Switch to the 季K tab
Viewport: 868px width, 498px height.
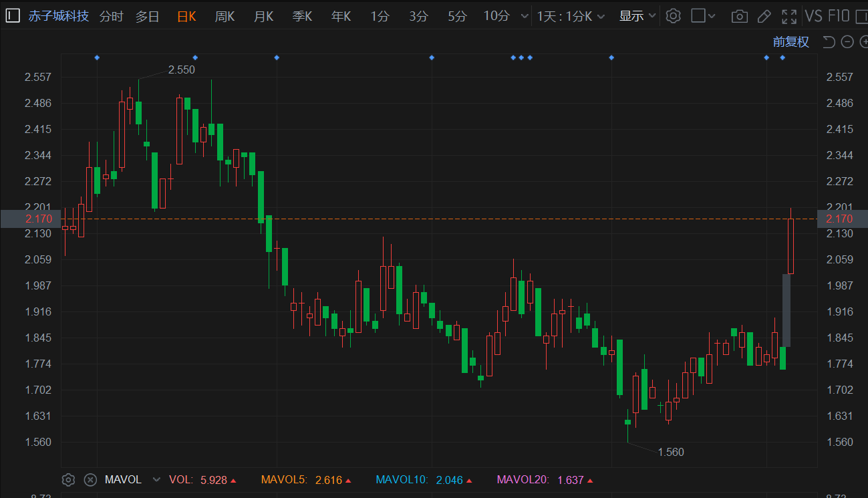tap(302, 16)
